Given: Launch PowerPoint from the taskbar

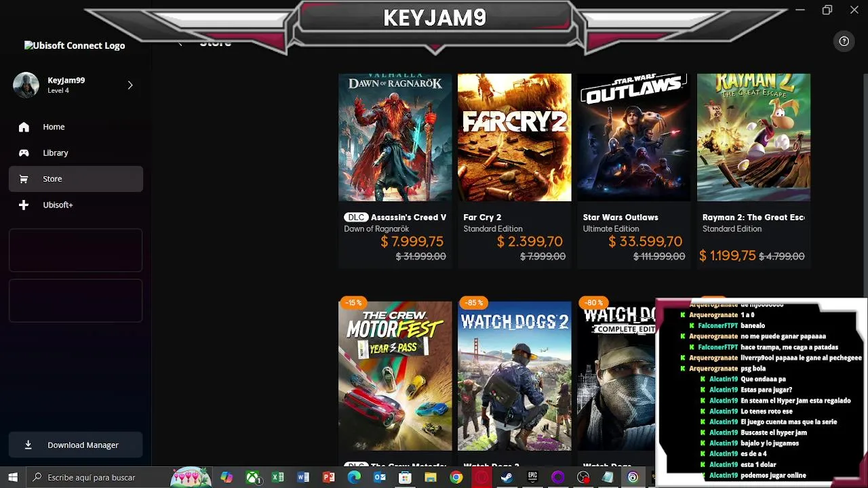Looking at the screenshot, I should (329, 477).
